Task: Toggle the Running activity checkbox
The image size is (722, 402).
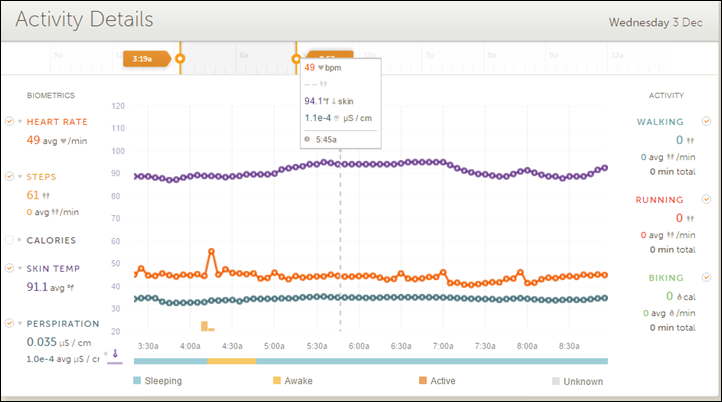Action: click(x=706, y=199)
